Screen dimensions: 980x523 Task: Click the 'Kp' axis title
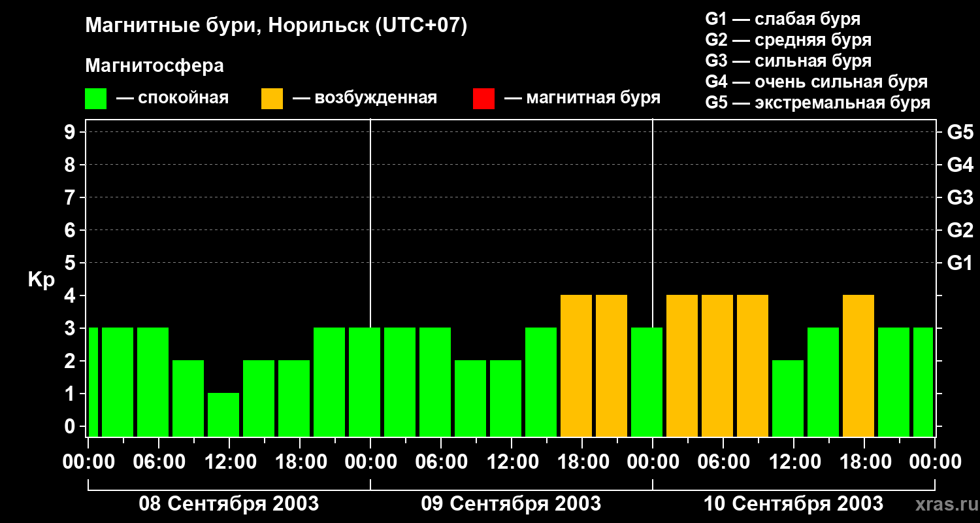pyautogui.click(x=41, y=279)
